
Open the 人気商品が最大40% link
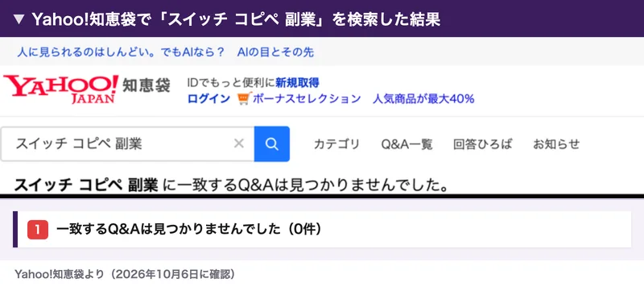(x=423, y=98)
